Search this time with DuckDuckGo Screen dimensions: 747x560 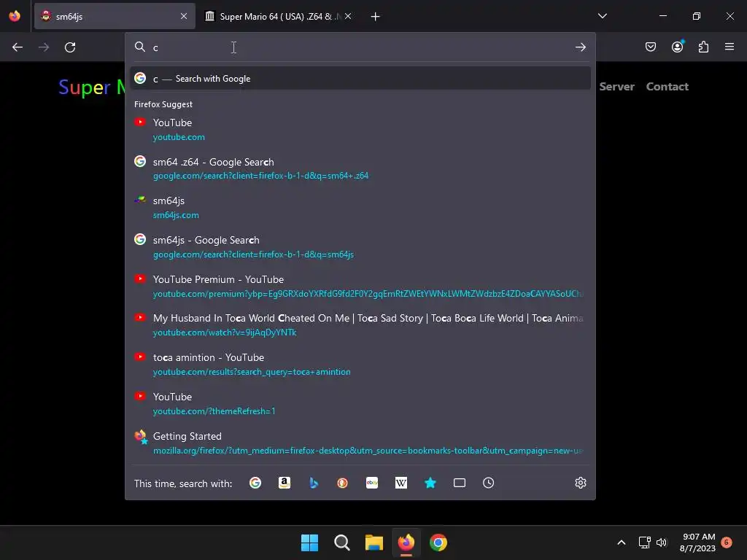(343, 483)
